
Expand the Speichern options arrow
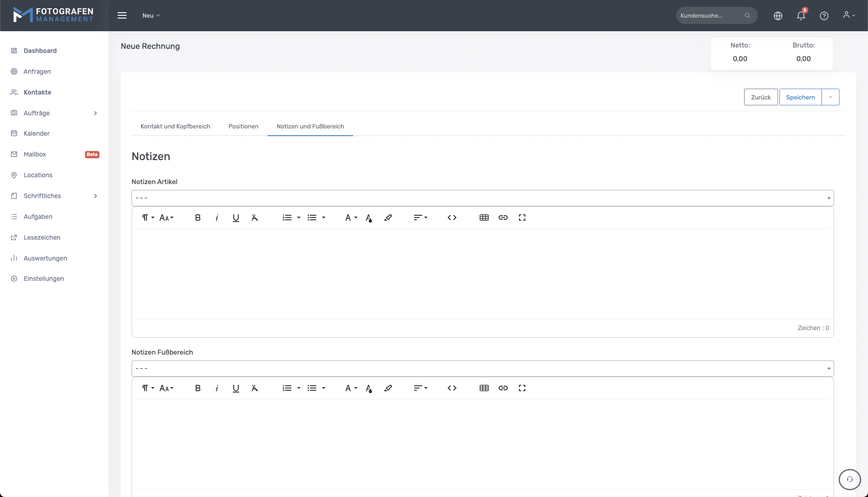[830, 97]
